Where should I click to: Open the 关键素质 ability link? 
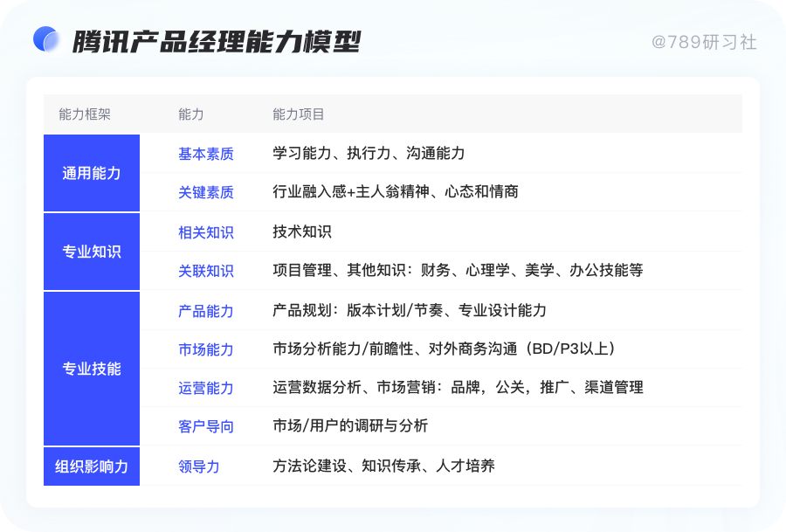pyautogui.click(x=206, y=192)
